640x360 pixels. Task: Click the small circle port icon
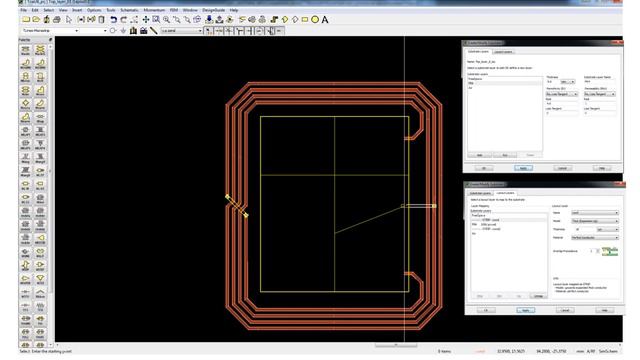coord(113,31)
